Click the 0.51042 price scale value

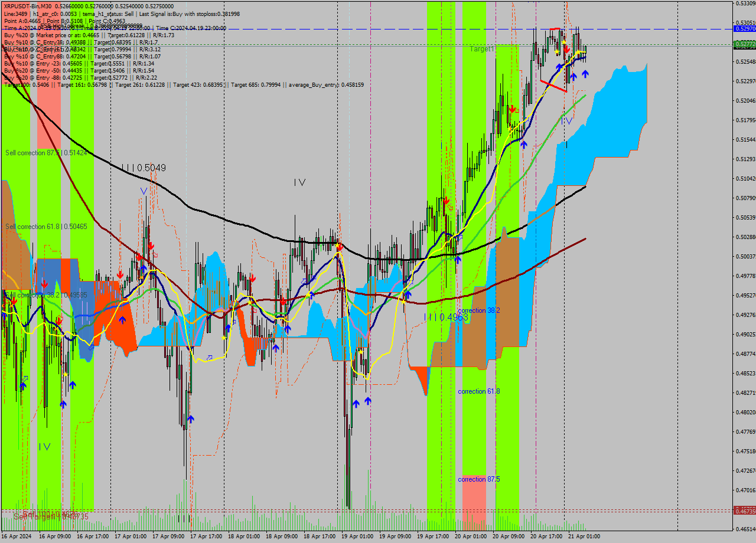click(x=745, y=178)
